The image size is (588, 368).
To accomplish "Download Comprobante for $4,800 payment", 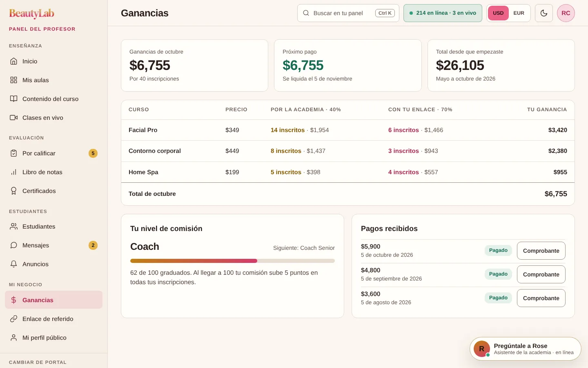I will click(x=541, y=274).
